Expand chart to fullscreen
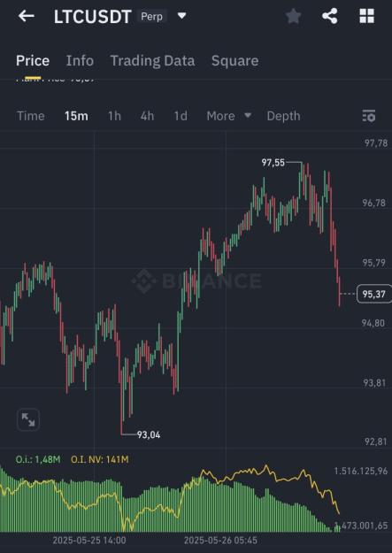Viewport: 392px width, 553px height. pyautogui.click(x=28, y=419)
